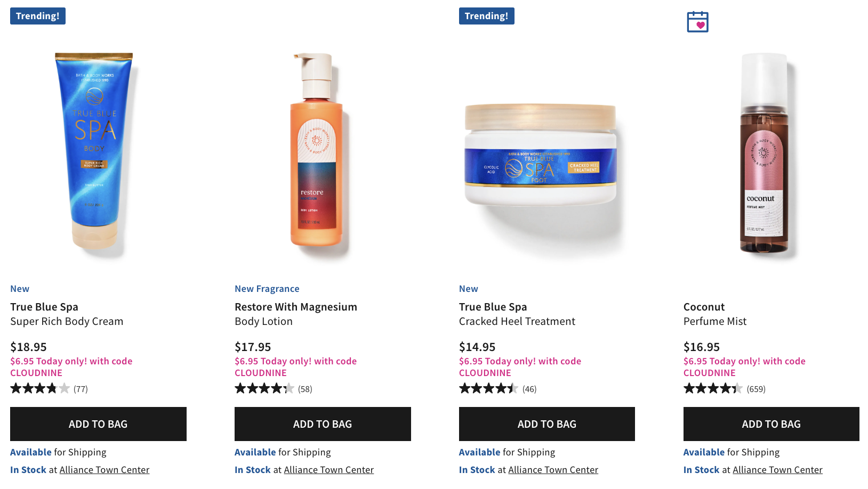Click Alliance Town Center link under Coconut mist
This screenshot has height=489, width=868.
777,470
